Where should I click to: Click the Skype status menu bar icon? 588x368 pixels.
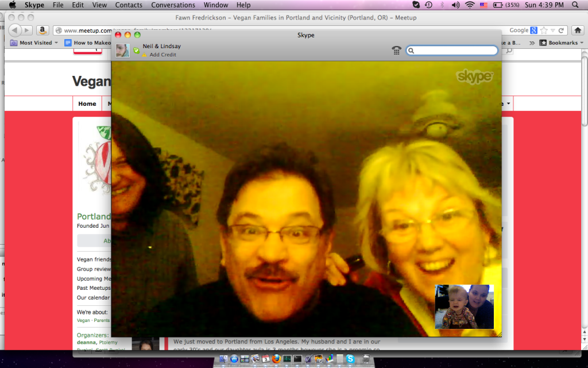[416, 5]
